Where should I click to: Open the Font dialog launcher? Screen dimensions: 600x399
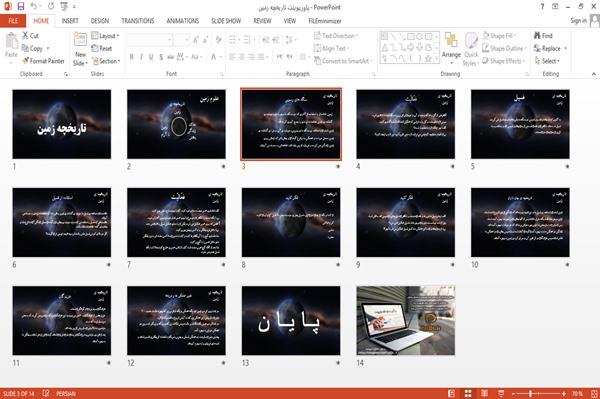click(222, 74)
